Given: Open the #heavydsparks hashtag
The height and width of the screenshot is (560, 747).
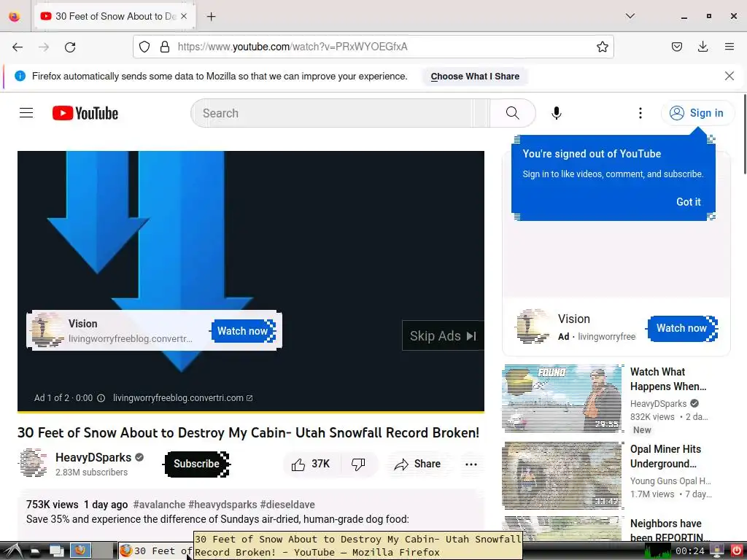Looking at the screenshot, I should tap(222, 505).
